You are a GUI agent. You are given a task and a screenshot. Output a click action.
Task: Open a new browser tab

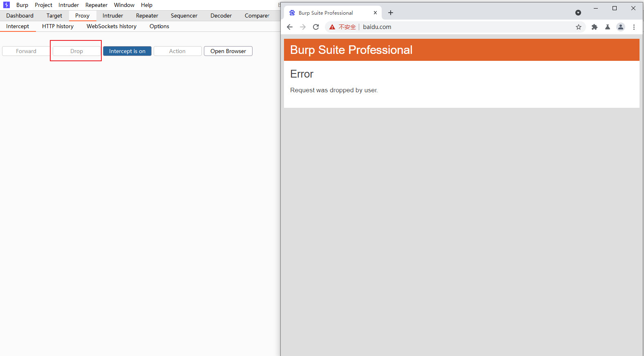[391, 13]
